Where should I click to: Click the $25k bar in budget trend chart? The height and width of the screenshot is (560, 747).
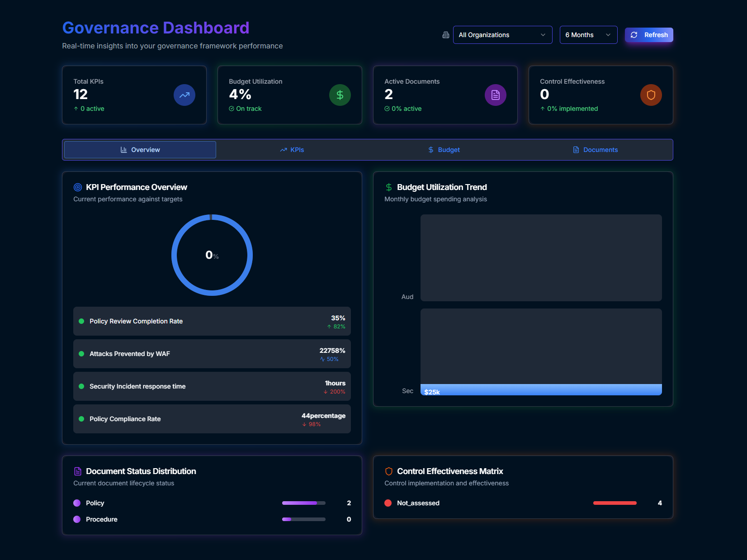pos(541,390)
